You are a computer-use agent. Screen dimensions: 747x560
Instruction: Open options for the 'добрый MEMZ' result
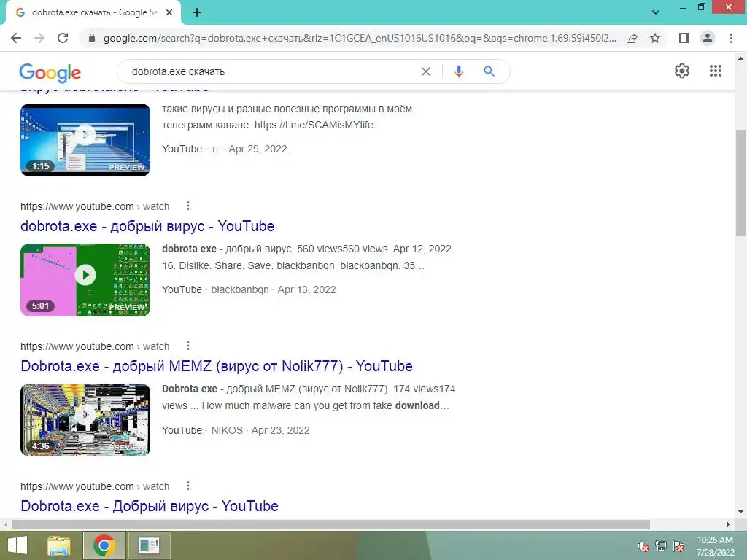[x=188, y=346]
